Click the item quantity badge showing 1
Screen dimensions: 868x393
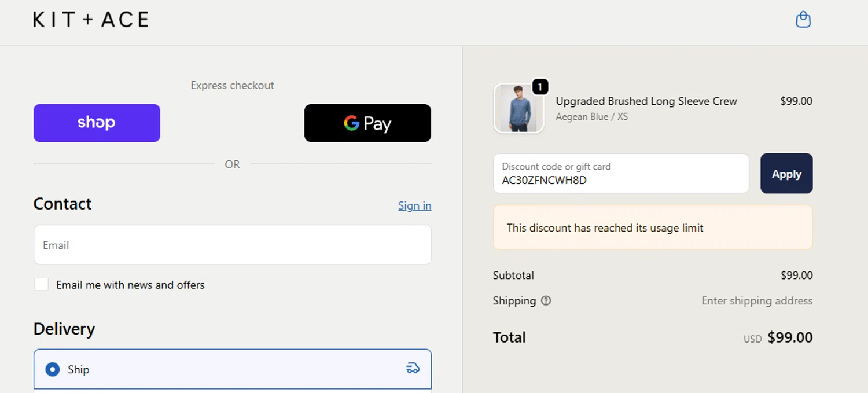pyautogui.click(x=539, y=87)
